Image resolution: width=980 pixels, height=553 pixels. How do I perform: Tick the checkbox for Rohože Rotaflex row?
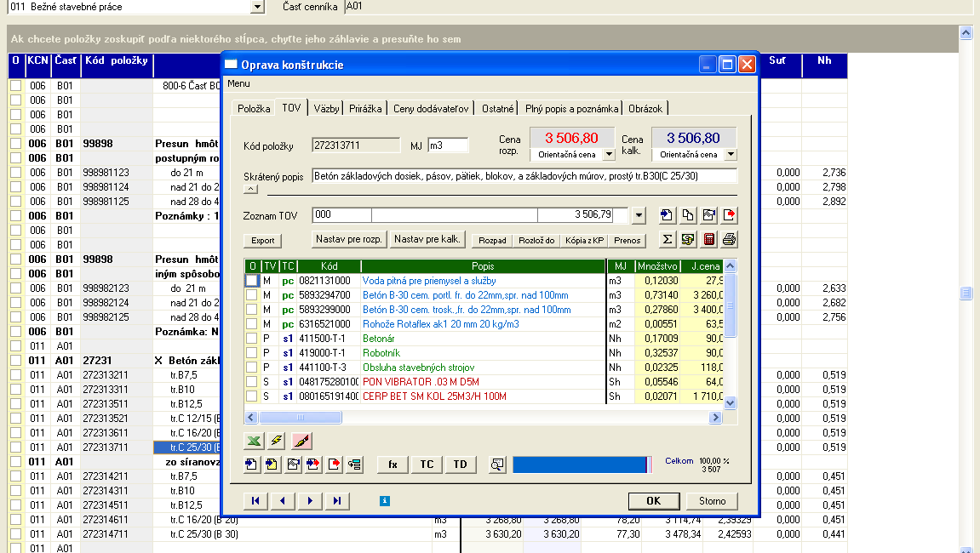(251, 323)
